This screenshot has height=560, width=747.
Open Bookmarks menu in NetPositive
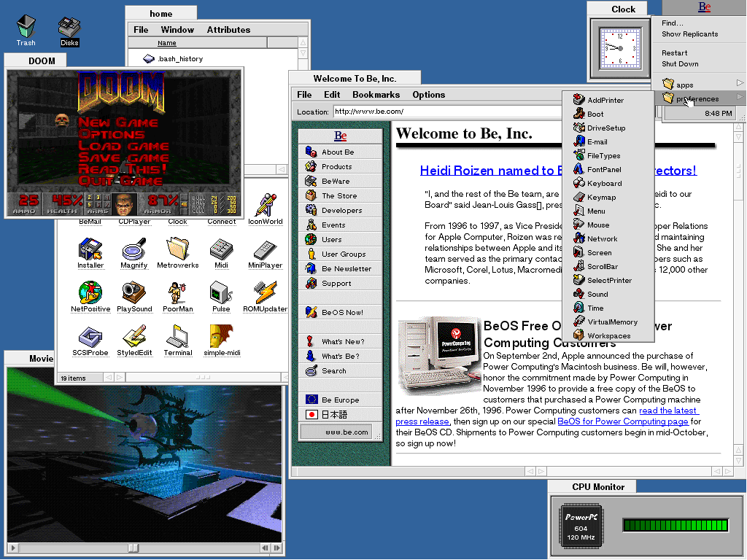pyautogui.click(x=376, y=94)
